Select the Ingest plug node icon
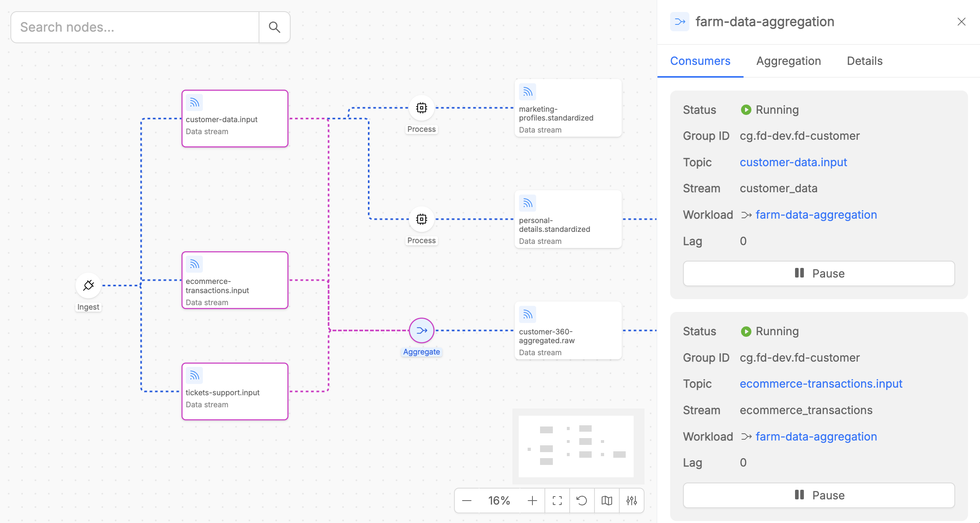The height and width of the screenshot is (523, 980). (88, 286)
